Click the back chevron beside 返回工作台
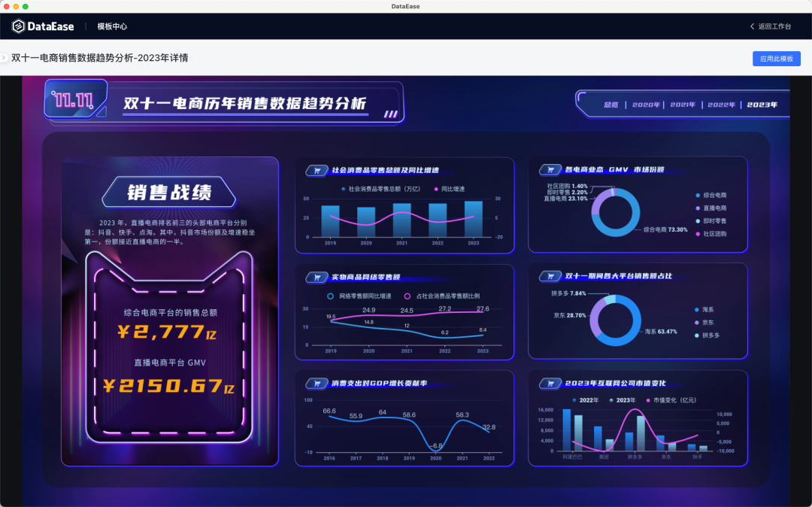The height and width of the screenshot is (507, 812). tap(752, 26)
